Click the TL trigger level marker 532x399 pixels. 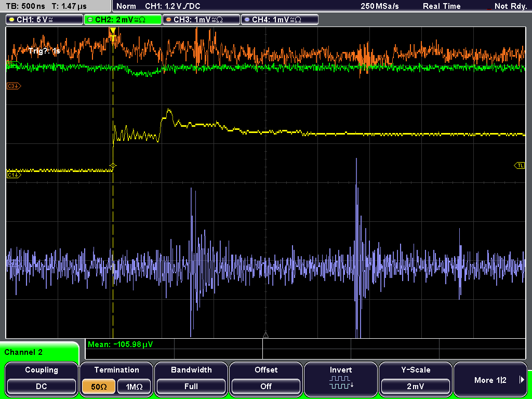pyautogui.click(x=520, y=166)
